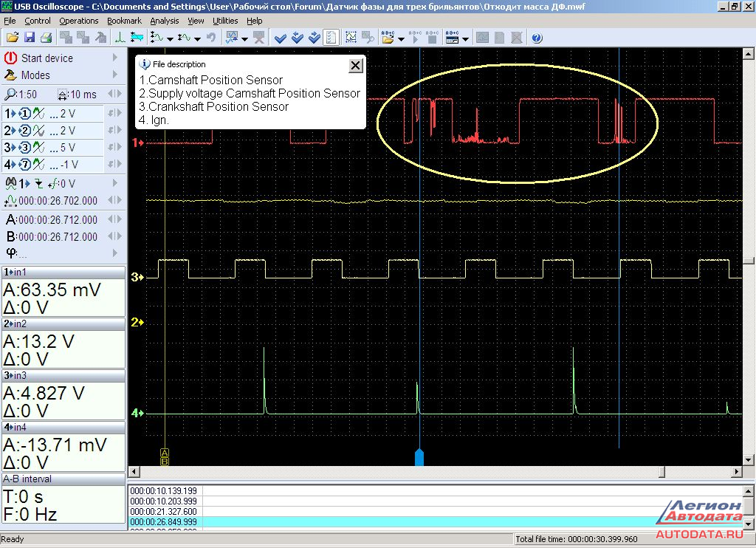
Task: Click the file description notes toolbar icon
Action: [331, 38]
